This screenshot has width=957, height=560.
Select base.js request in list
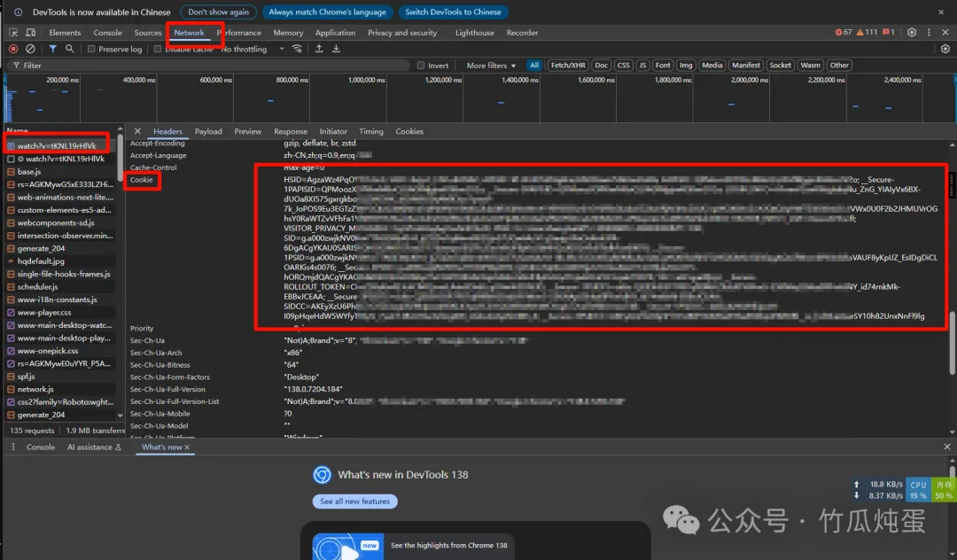60,171
